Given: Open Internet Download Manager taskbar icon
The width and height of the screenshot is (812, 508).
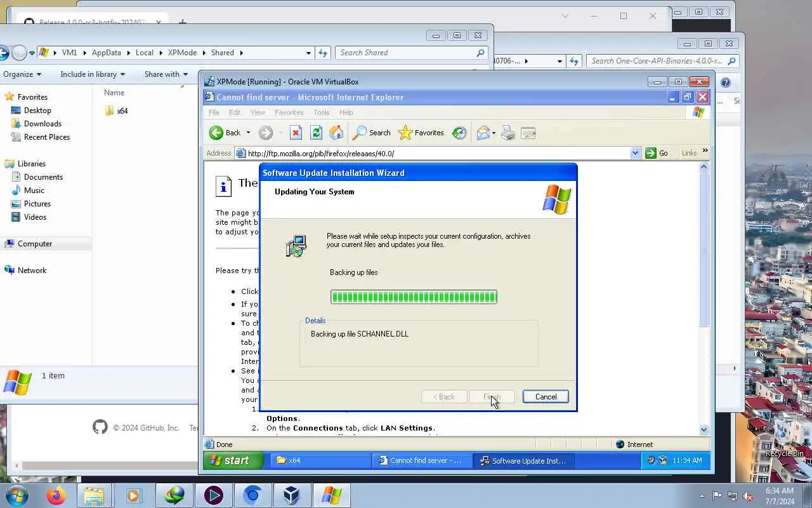Looking at the screenshot, I should point(174,495).
